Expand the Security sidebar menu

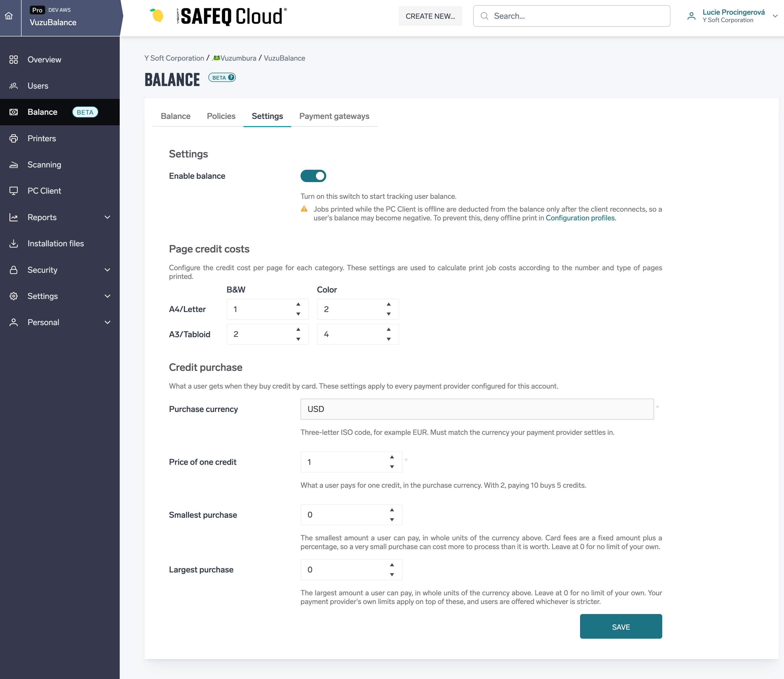click(x=107, y=270)
